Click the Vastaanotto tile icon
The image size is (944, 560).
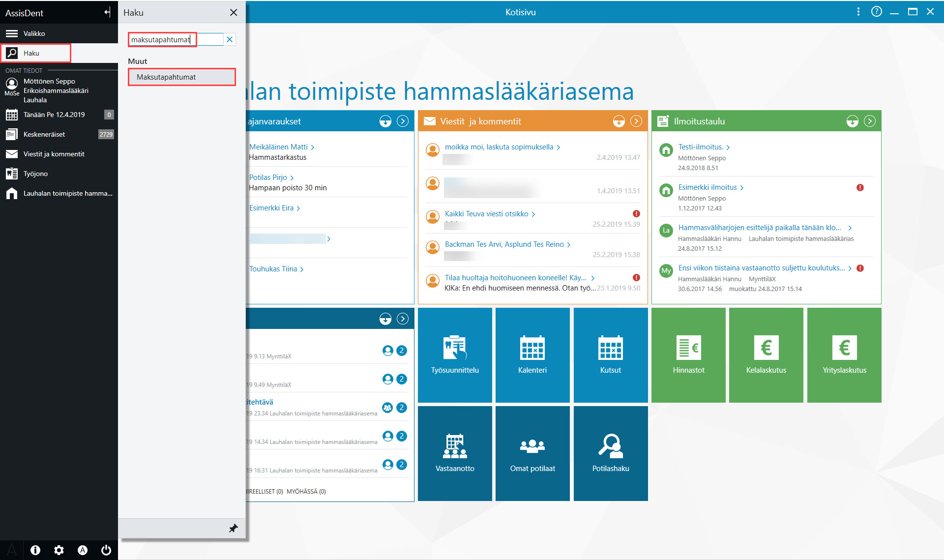[455, 445]
